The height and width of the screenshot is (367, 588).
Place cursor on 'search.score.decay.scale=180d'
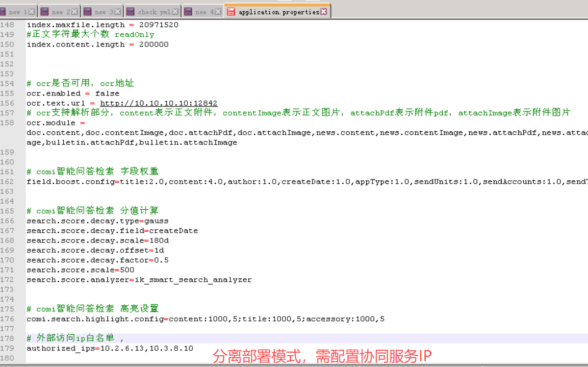[x=98, y=241]
